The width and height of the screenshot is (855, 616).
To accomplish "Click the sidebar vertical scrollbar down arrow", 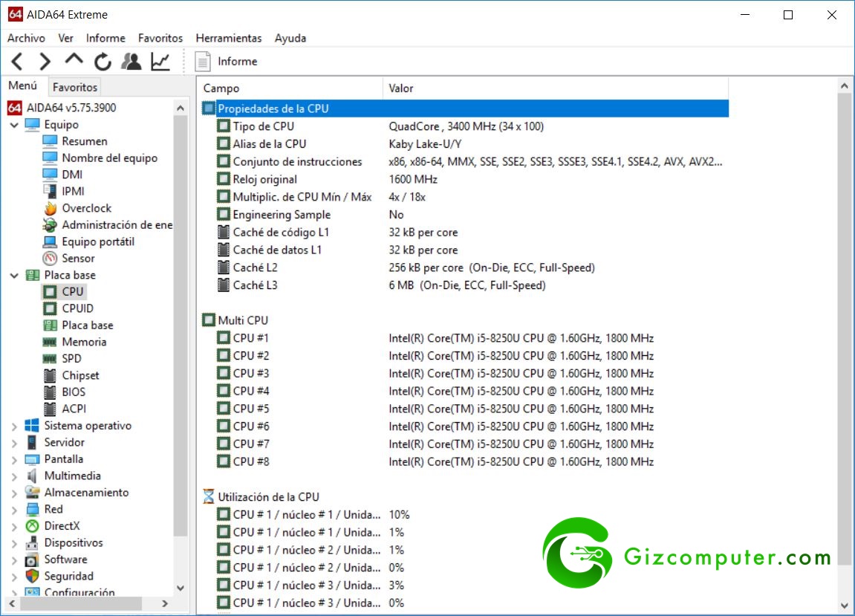I will pos(181,589).
